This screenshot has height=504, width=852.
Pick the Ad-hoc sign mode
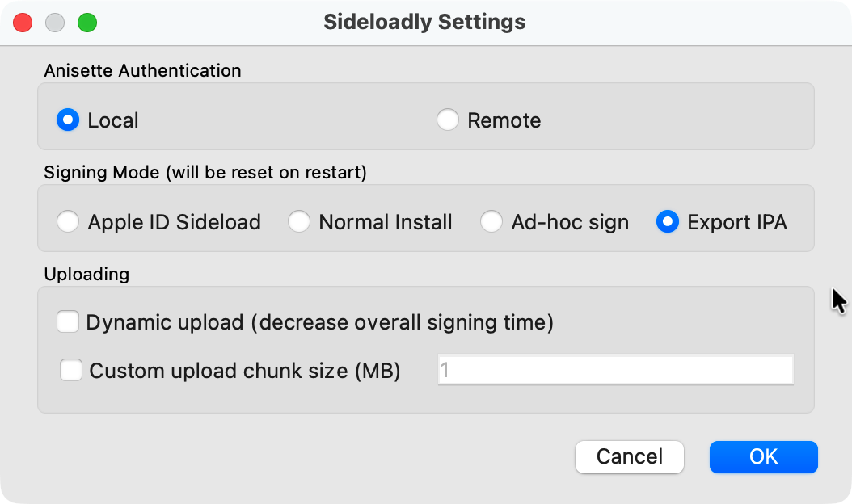point(491,222)
